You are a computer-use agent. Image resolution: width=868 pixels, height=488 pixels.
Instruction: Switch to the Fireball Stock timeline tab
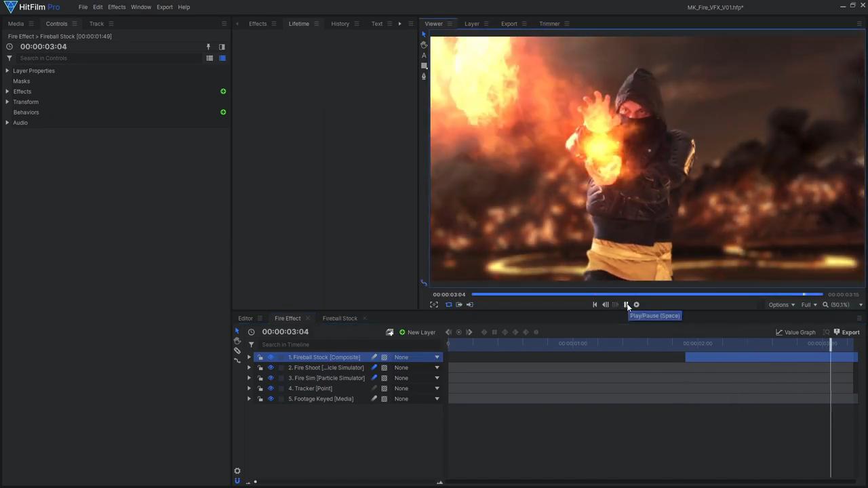click(340, 319)
